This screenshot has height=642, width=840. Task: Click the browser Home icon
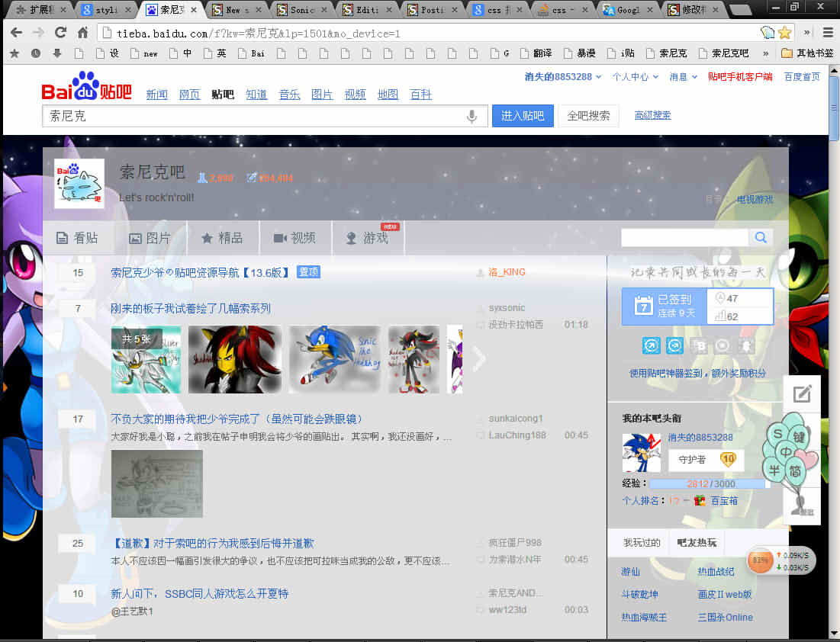tap(82, 34)
